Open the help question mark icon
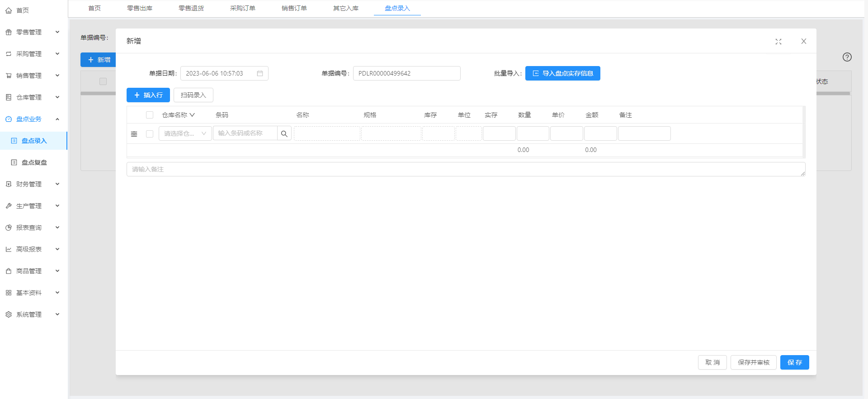Viewport: 868px width, 399px height. (x=847, y=57)
